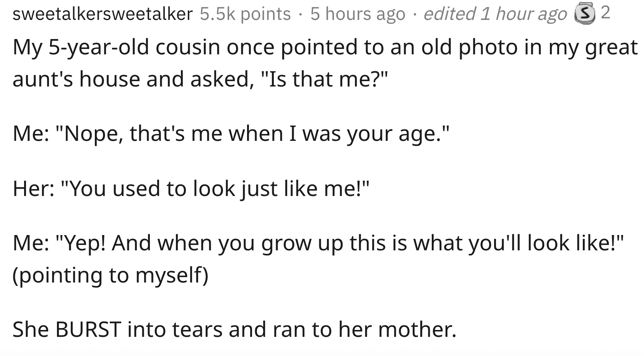Click the text '(pointing to myself)'
This screenshot has height=356, width=644.
coord(111,275)
